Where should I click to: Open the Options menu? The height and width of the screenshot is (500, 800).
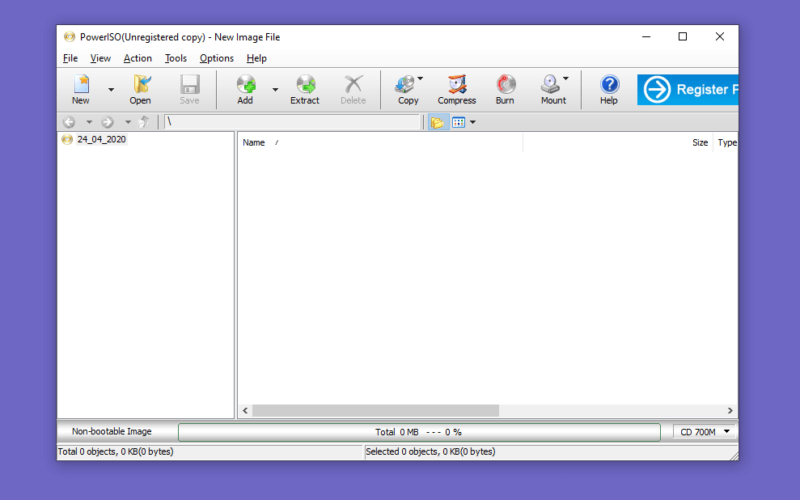coord(216,58)
